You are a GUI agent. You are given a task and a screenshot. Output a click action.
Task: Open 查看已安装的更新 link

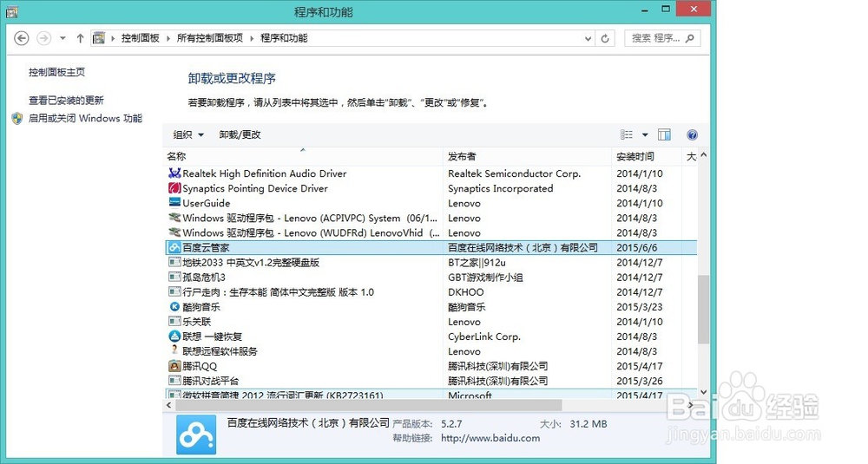coord(66,100)
